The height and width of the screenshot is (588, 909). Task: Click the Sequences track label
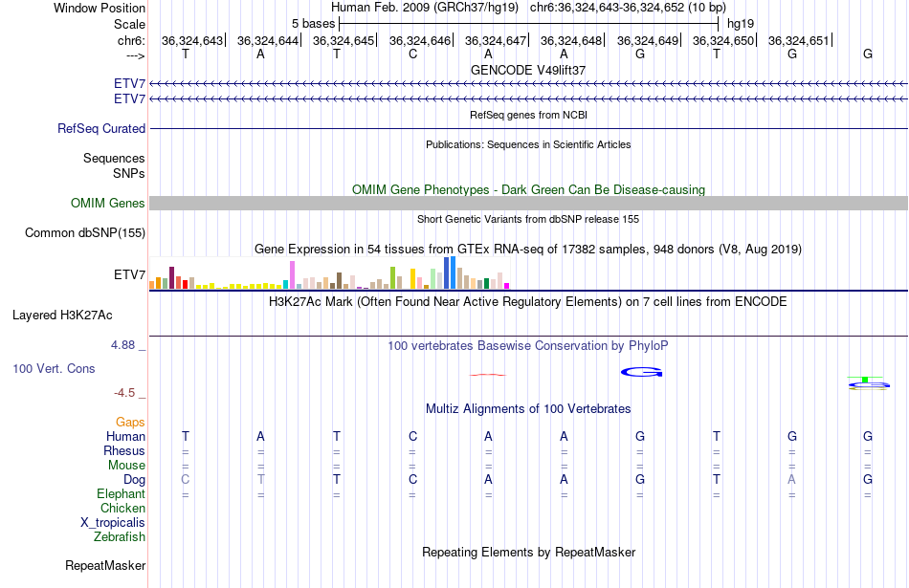[114, 158]
